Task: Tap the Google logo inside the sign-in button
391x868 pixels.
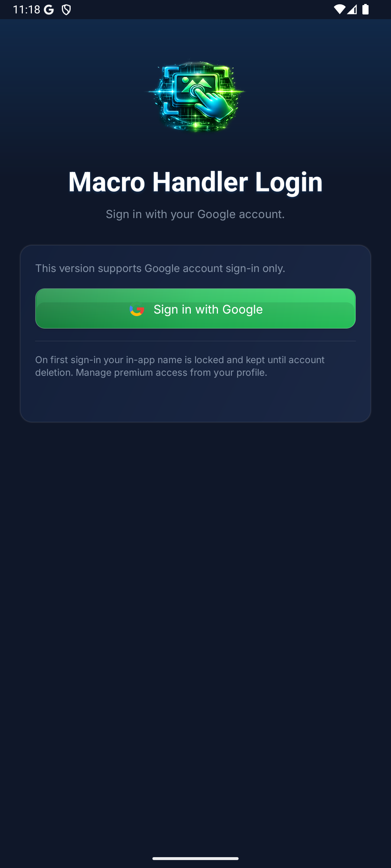Action: coord(137,309)
